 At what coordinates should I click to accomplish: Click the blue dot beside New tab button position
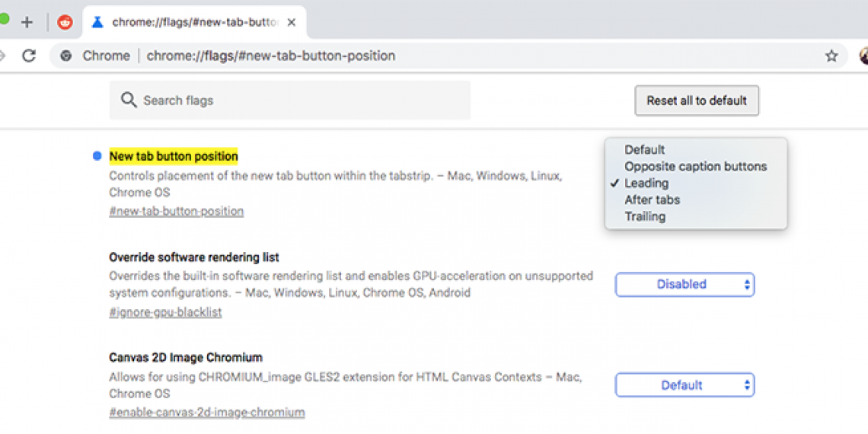coord(97,156)
